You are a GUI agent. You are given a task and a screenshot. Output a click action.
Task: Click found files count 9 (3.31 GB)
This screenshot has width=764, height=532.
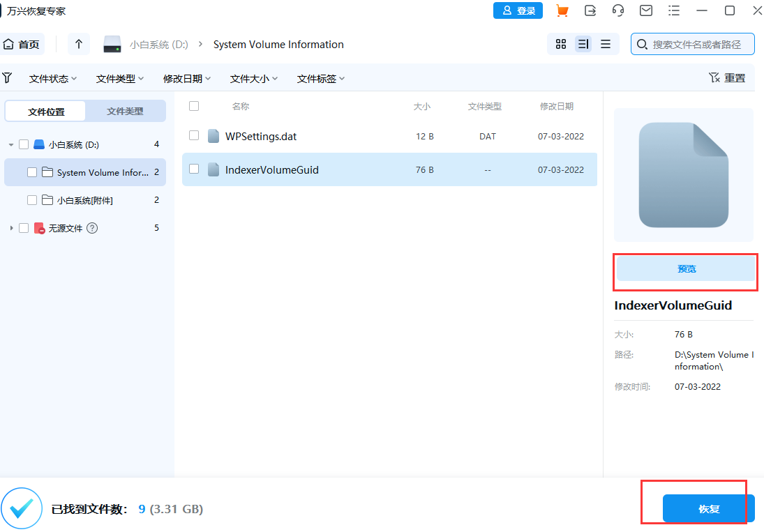(x=170, y=509)
